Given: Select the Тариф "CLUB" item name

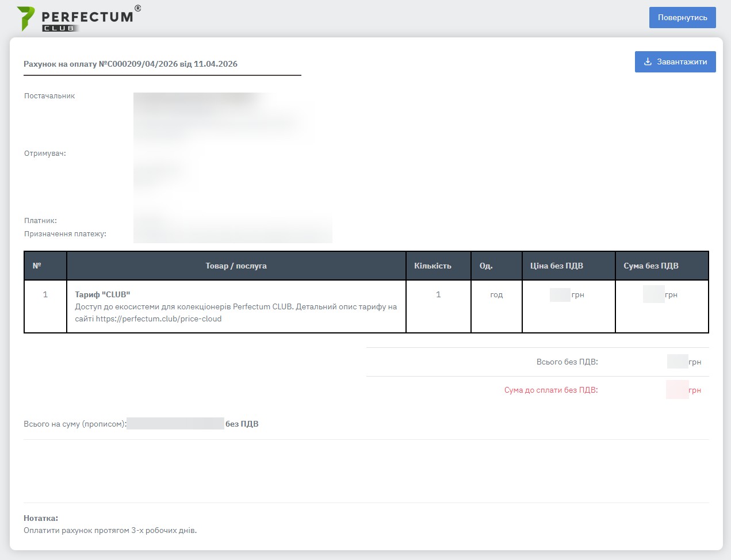Looking at the screenshot, I should click(102, 294).
